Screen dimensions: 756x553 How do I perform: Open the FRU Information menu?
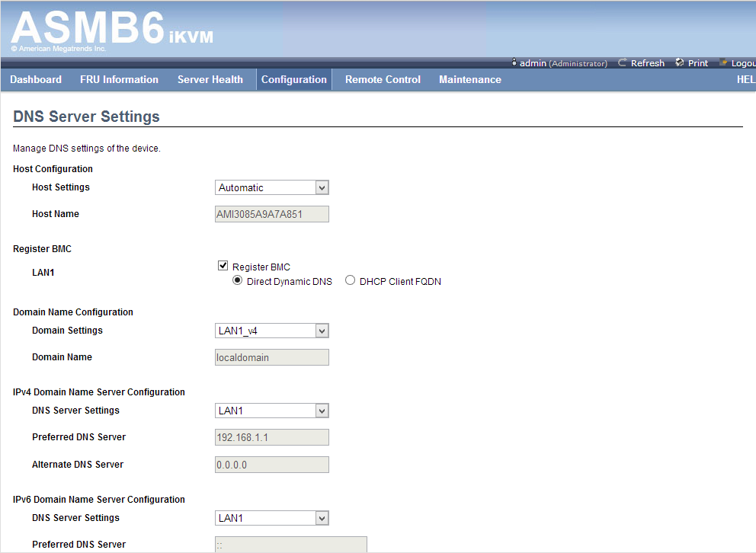click(x=119, y=79)
